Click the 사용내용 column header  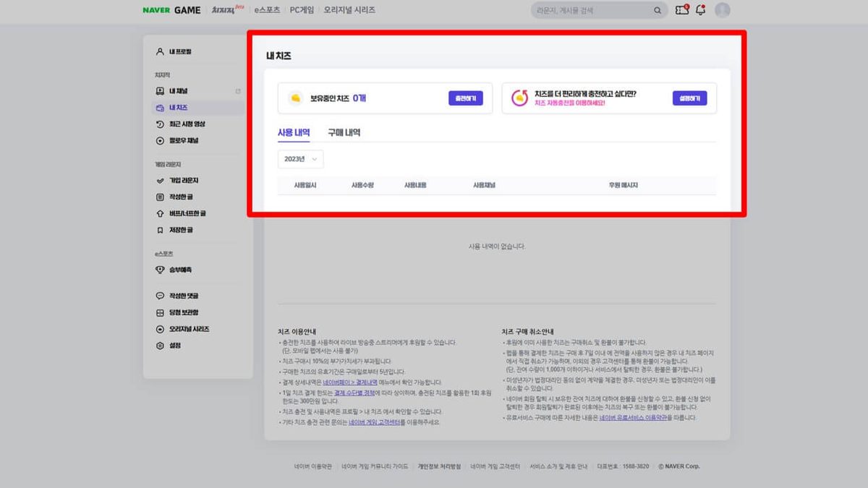click(415, 186)
